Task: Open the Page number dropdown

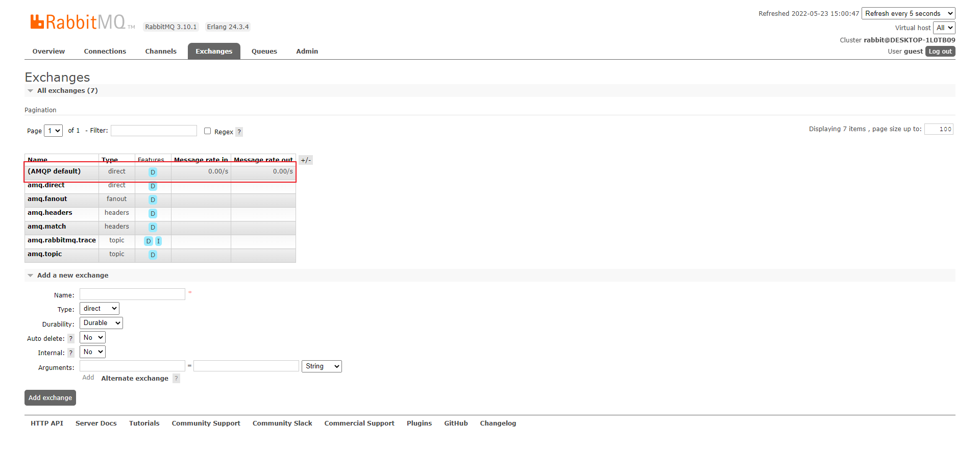Action: tap(53, 131)
